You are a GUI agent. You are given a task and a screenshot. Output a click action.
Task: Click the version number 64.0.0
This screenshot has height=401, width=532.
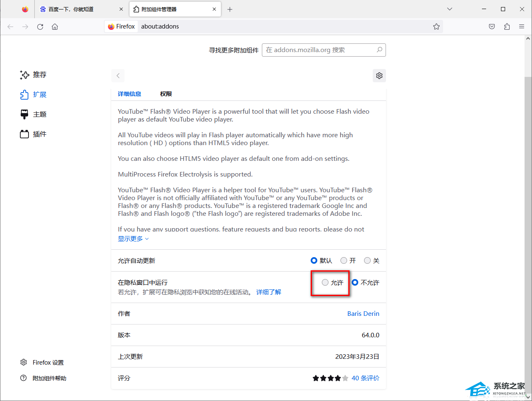pyautogui.click(x=370, y=335)
